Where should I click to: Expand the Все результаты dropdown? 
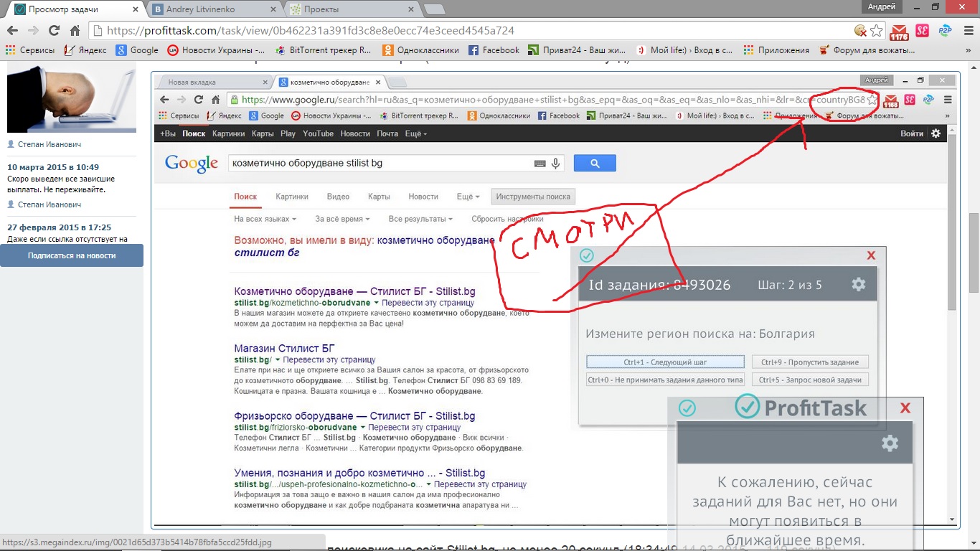(420, 219)
